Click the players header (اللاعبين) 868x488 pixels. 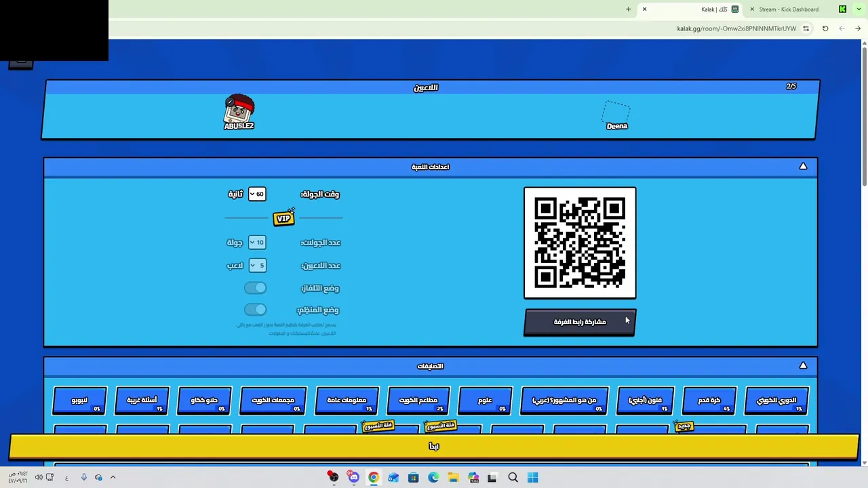pyautogui.click(x=426, y=87)
